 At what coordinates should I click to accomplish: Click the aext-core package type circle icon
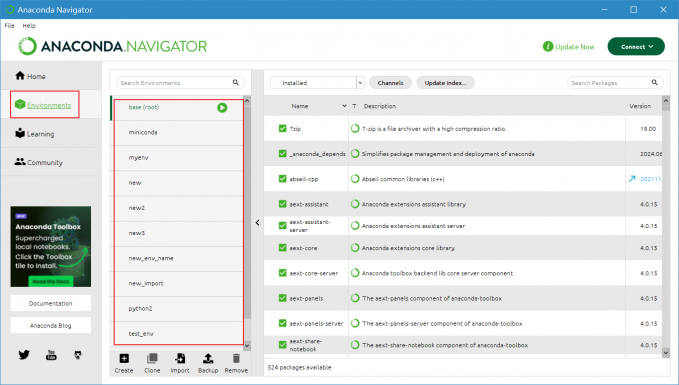tap(355, 248)
